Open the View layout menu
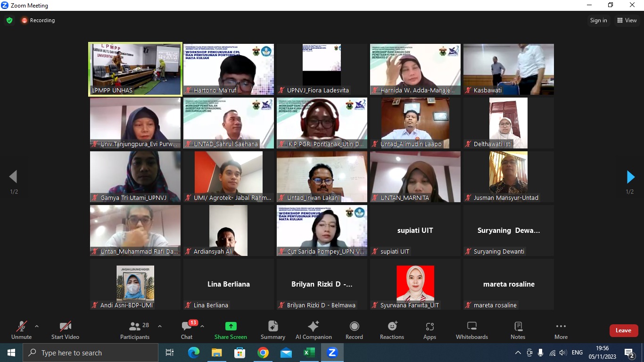 (x=627, y=20)
